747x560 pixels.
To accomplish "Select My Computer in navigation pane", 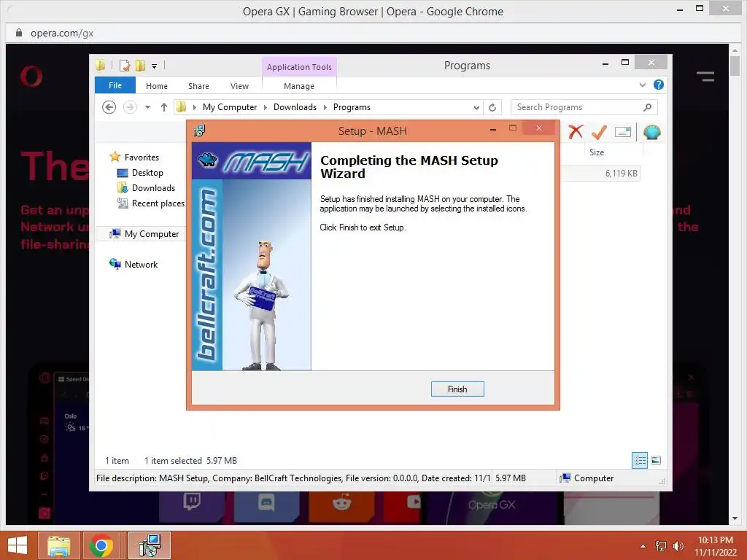I will tap(152, 234).
